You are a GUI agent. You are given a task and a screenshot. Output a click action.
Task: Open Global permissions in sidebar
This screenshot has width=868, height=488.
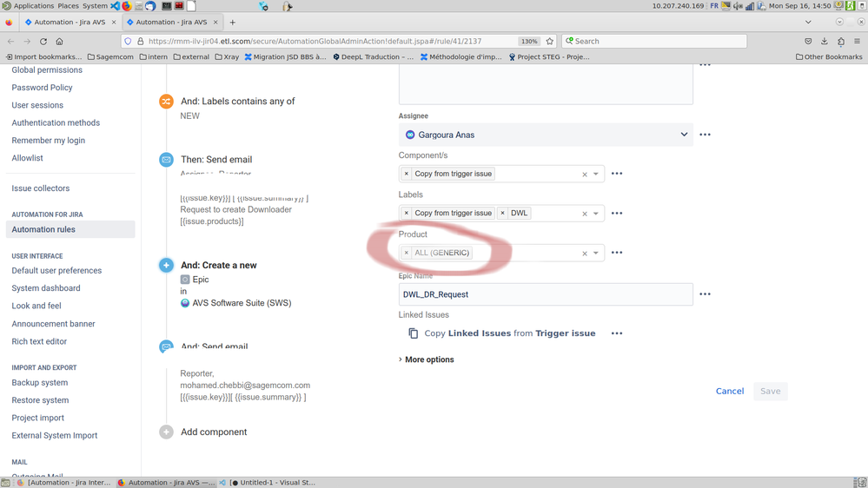click(47, 70)
